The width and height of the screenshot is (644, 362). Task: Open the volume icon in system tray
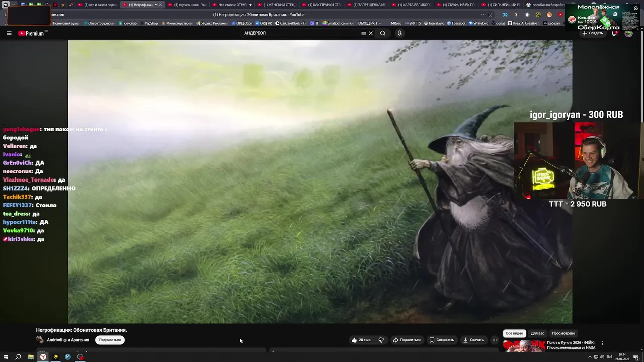click(602, 357)
